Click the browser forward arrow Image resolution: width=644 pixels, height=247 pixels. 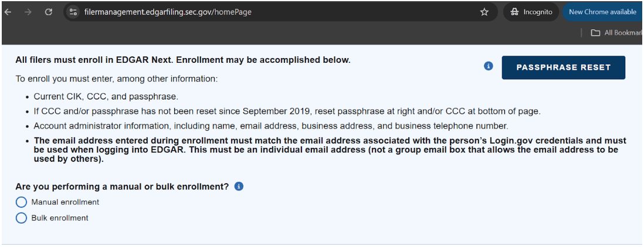[x=28, y=12]
